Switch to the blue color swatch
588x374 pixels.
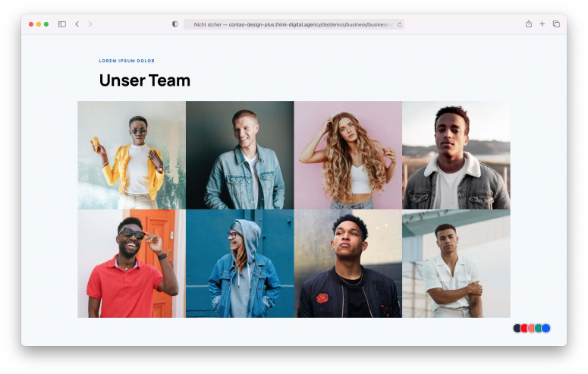point(546,328)
